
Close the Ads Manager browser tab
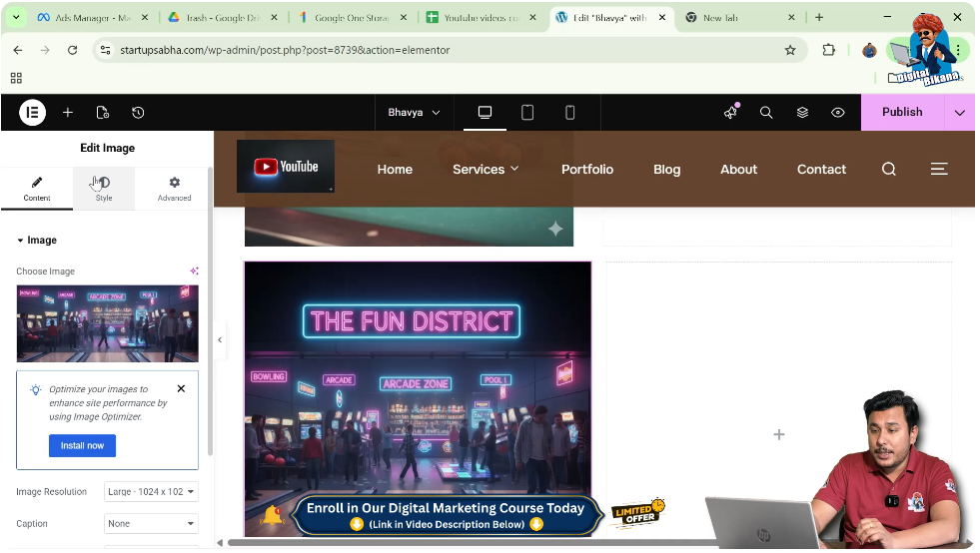pos(145,18)
